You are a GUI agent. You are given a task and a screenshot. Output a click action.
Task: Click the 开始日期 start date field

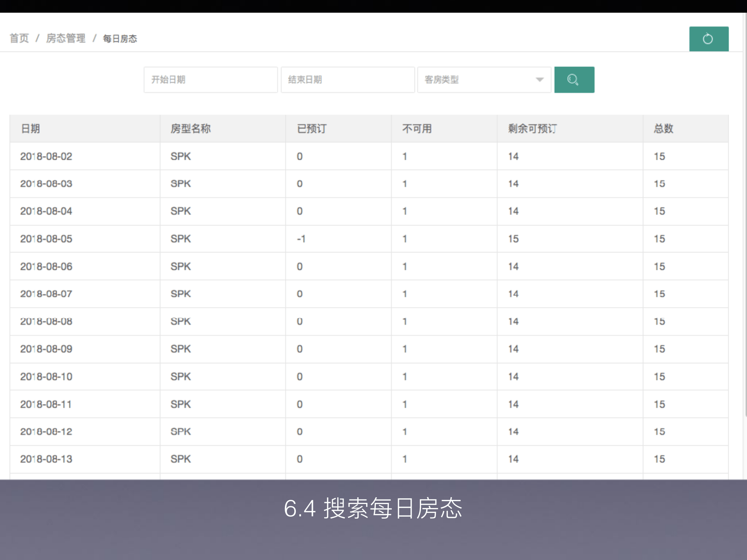point(210,80)
